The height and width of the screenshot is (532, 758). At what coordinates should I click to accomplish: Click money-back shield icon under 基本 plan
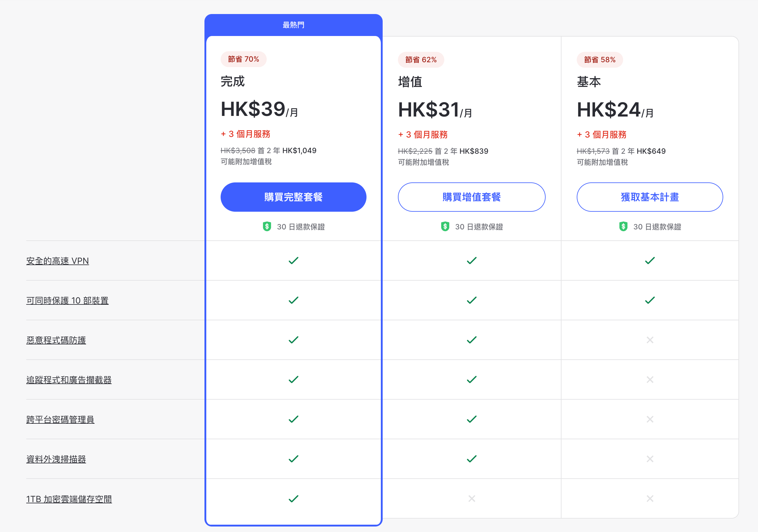623,226
